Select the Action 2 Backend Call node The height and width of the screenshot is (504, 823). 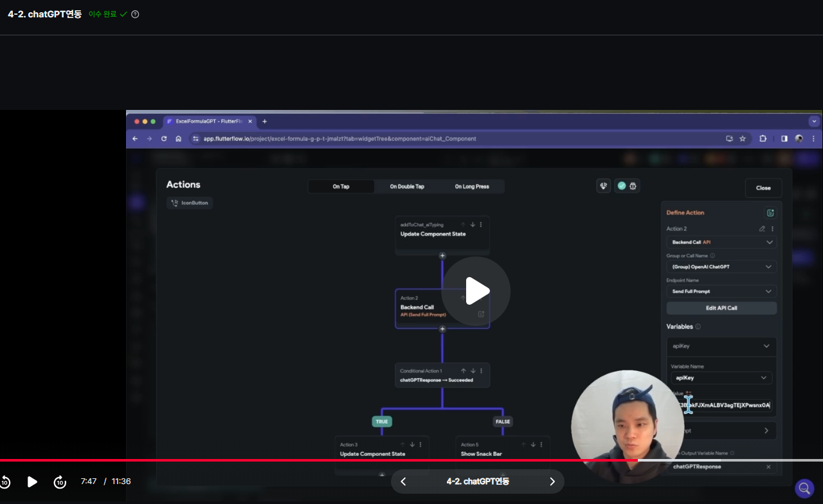[442, 309]
